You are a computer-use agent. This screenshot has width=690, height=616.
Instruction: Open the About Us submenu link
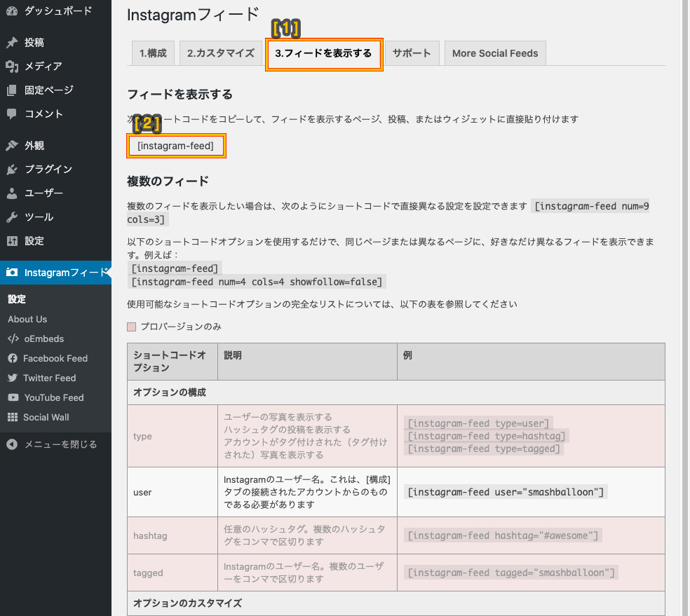[x=27, y=319]
